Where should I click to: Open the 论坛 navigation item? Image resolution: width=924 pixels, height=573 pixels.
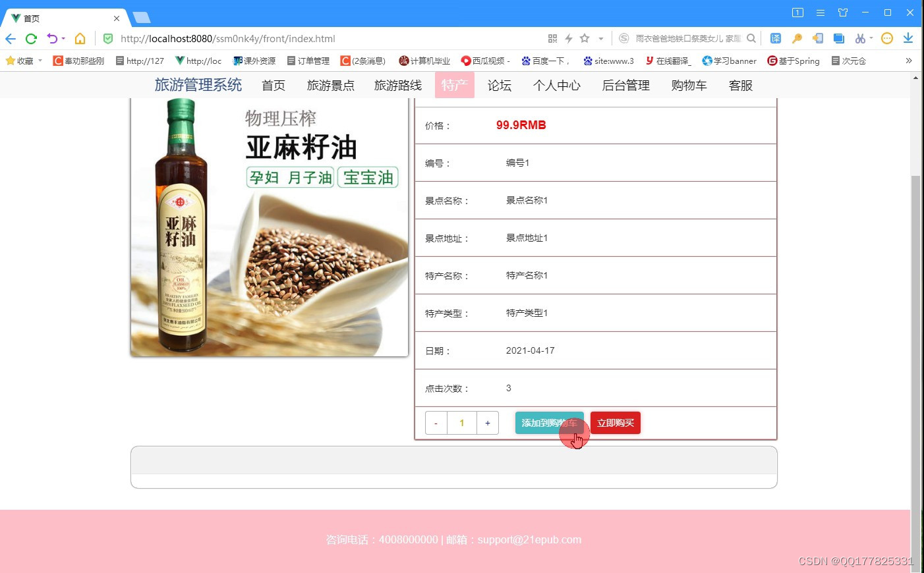(500, 86)
